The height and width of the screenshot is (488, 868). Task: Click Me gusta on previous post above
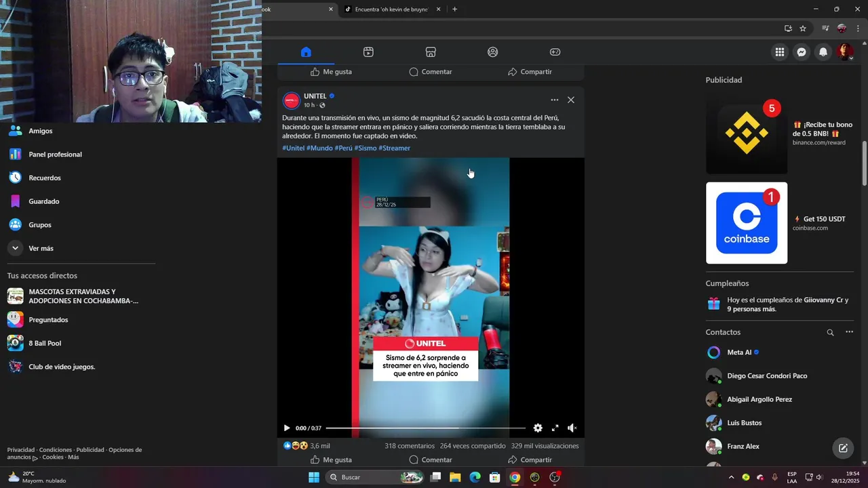coord(331,72)
